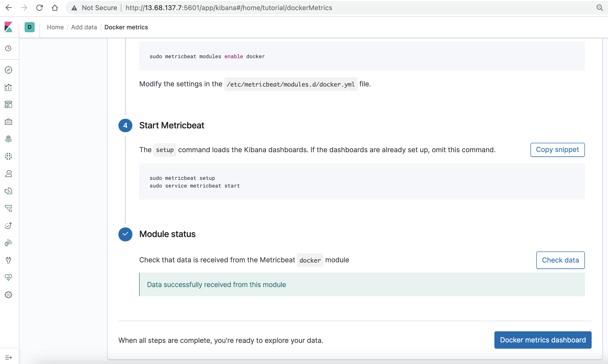Open Docker metrics dashboard
608x364 pixels.
543,340
